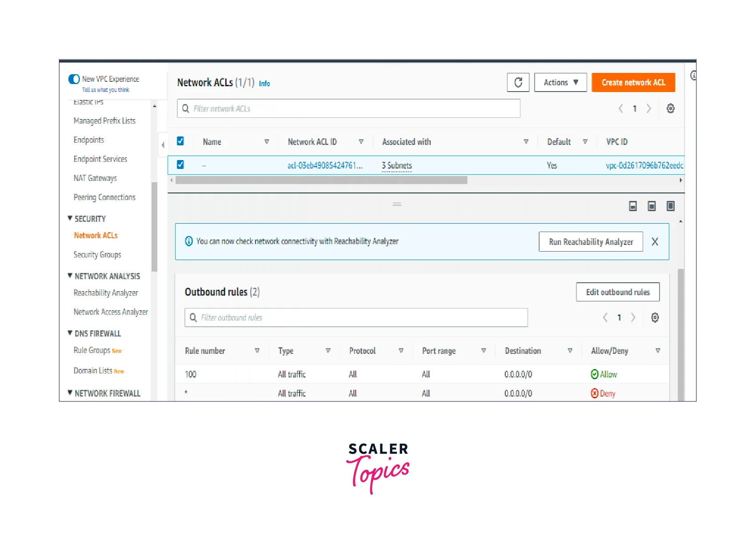The width and height of the screenshot is (756, 537).
Task: Select the medium split panel size icon
Action: [x=652, y=206]
